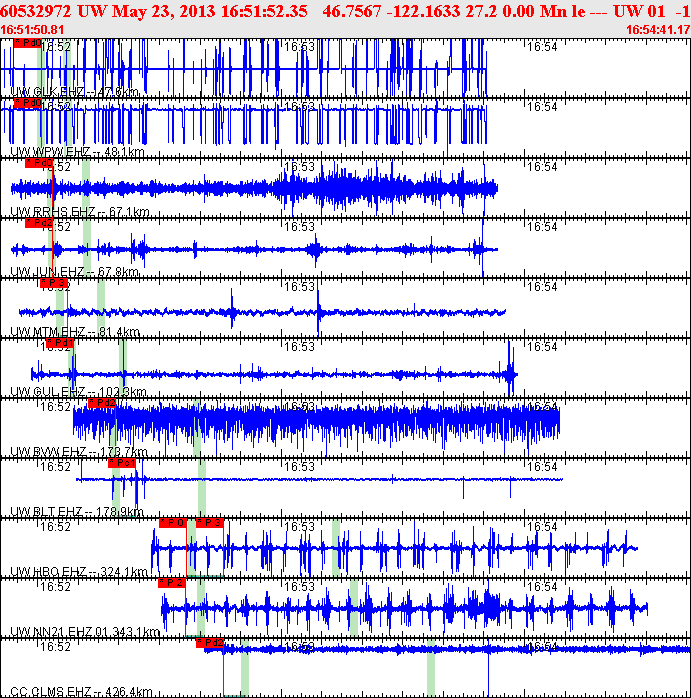Select the Pd1 pick flag on GUL trace
This screenshot has width=691, height=698.
[x=60, y=343]
